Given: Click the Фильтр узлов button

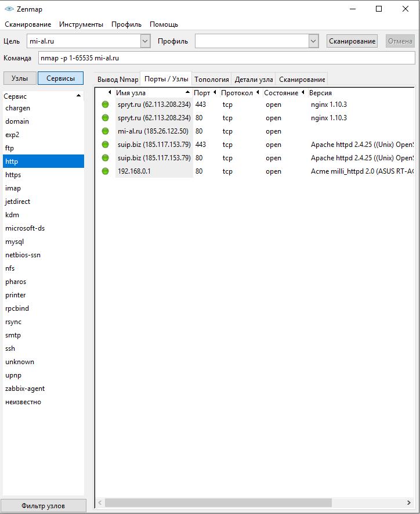Looking at the screenshot, I should point(44,506).
